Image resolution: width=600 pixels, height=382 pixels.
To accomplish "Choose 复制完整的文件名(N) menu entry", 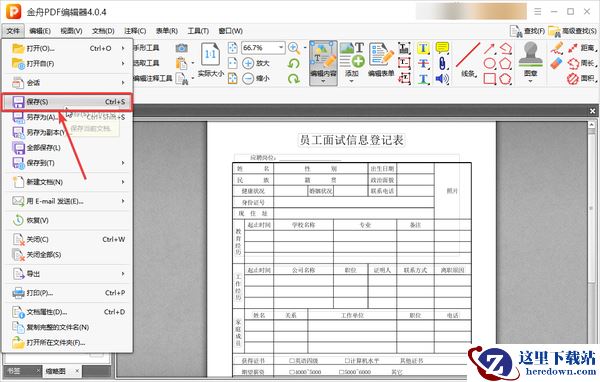I will click(68, 327).
